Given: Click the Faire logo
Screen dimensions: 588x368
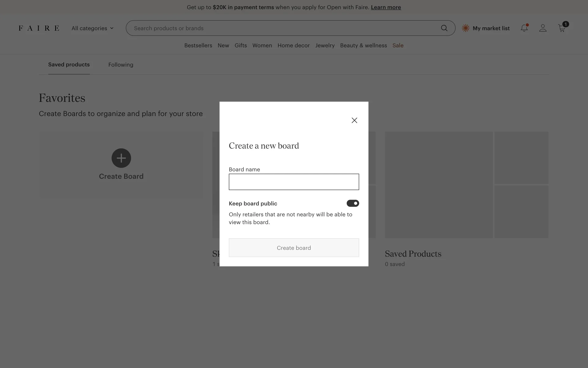Looking at the screenshot, I should (x=39, y=28).
